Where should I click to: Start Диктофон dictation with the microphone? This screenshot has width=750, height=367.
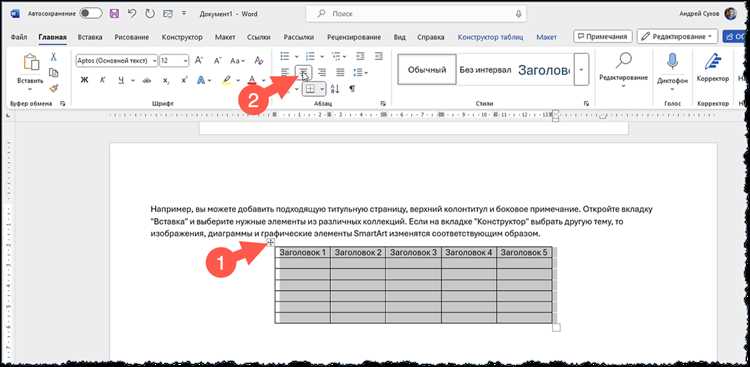[672, 62]
